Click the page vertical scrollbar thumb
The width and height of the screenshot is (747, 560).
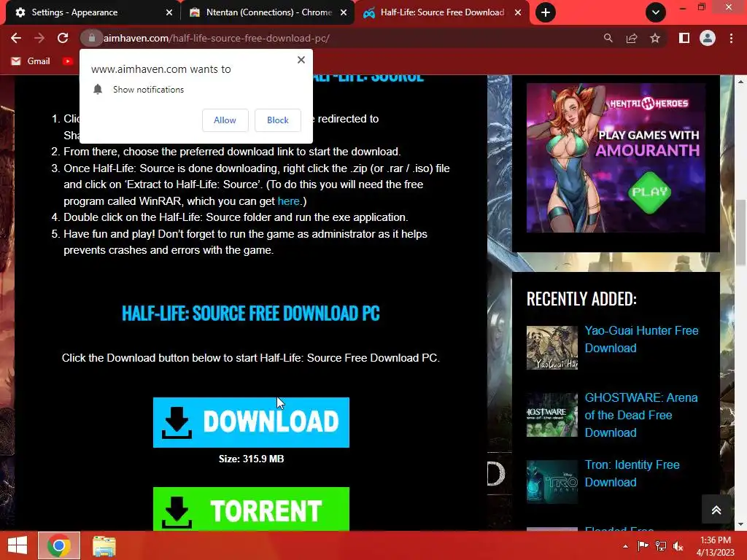coord(740,233)
